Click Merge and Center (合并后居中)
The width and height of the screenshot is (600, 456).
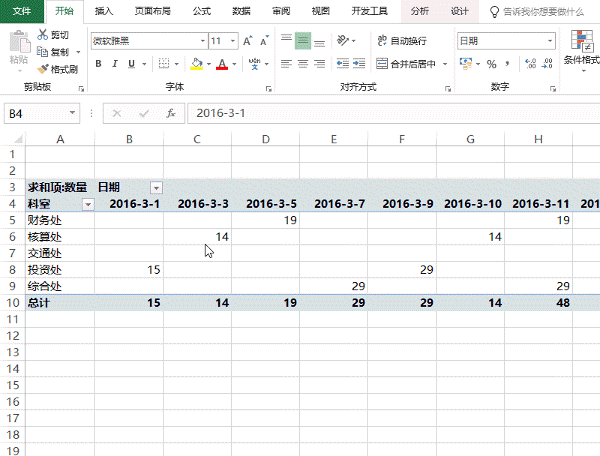(x=406, y=64)
